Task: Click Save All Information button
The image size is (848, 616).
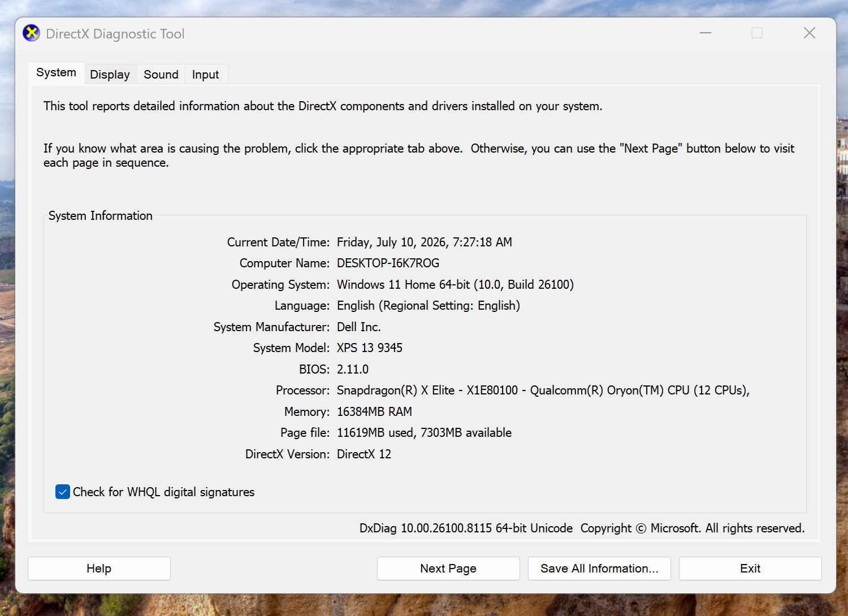Action: point(599,569)
